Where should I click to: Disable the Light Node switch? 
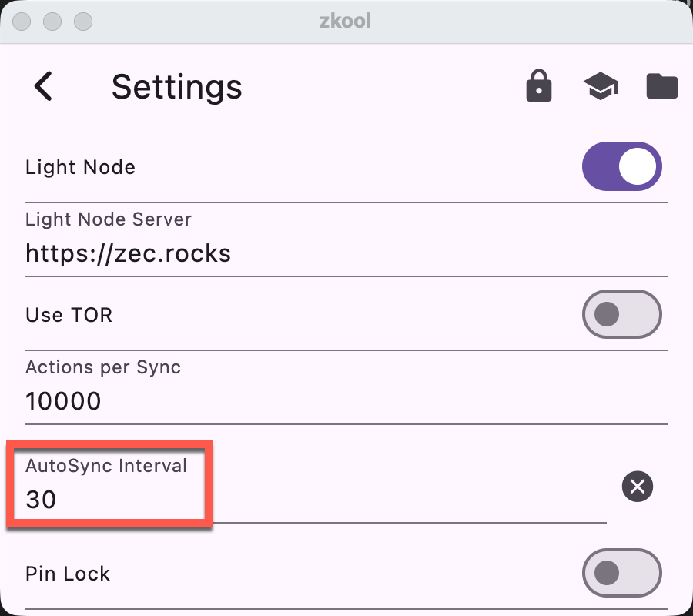coord(622,166)
